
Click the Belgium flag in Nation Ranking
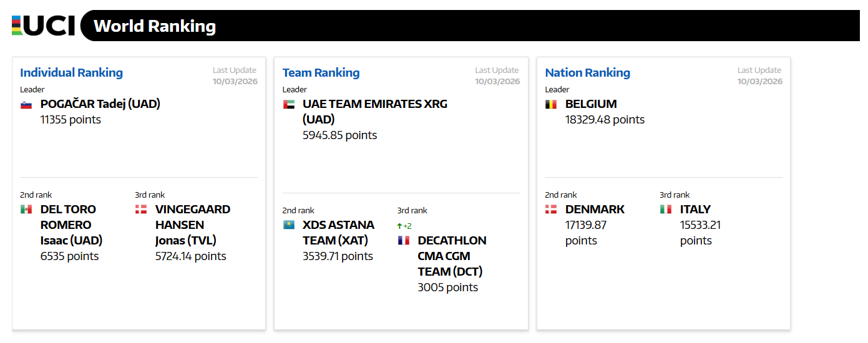tap(551, 105)
